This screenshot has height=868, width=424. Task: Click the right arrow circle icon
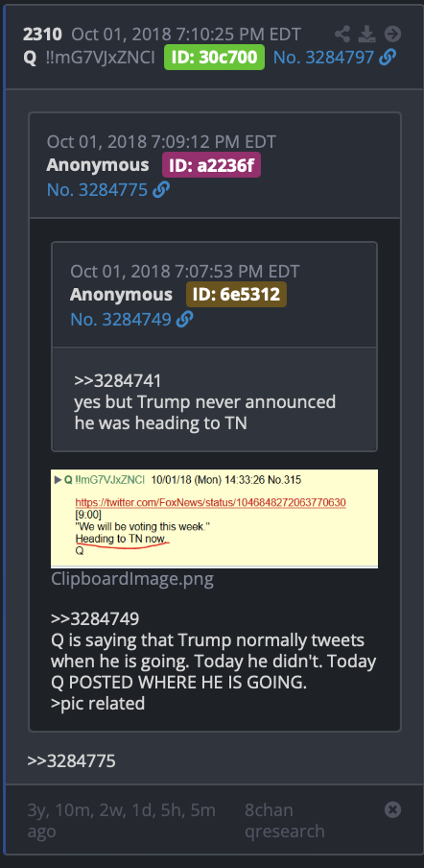click(x=392, y=35)
